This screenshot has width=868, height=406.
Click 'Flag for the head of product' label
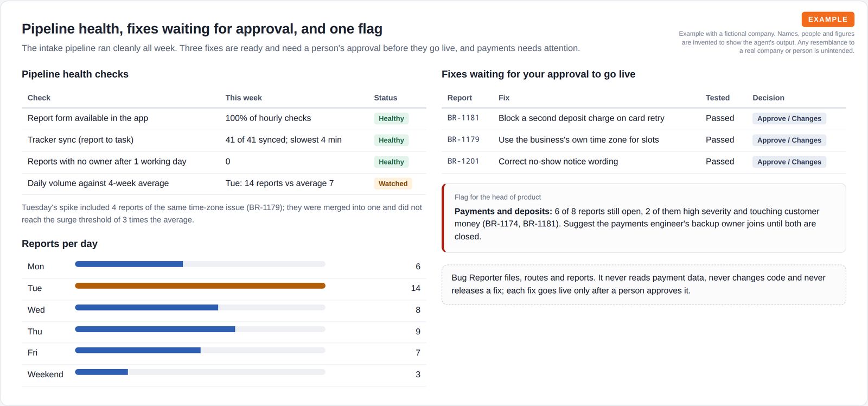coord(497,197)
